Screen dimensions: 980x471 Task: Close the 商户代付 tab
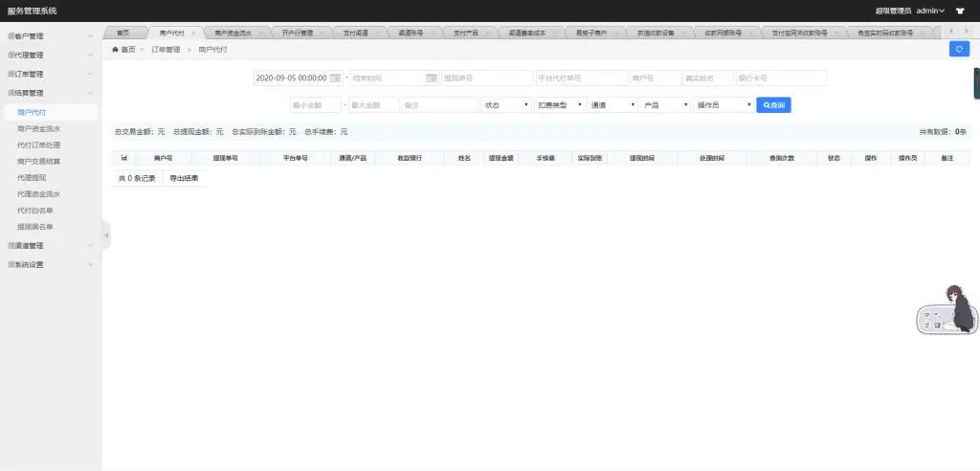click(x=193, y=34)
